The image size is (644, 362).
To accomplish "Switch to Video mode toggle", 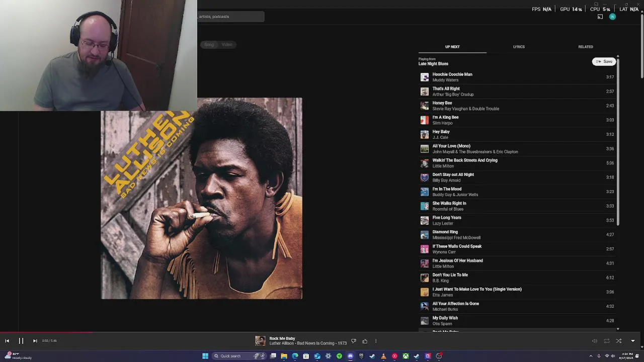I will (227, 45).
